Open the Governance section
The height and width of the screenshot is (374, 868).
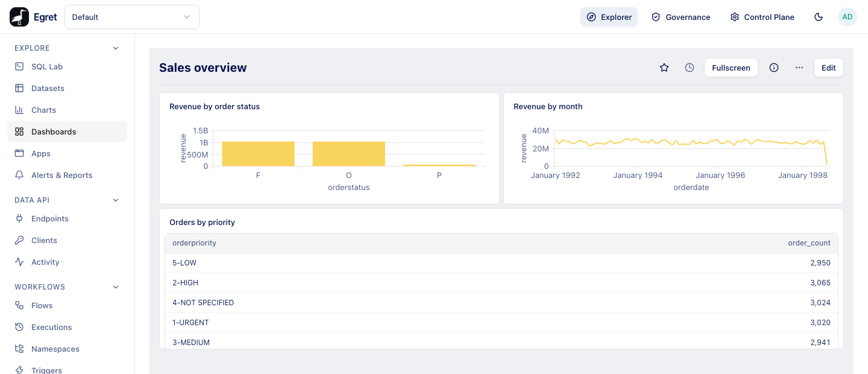(x=681, y=17)
